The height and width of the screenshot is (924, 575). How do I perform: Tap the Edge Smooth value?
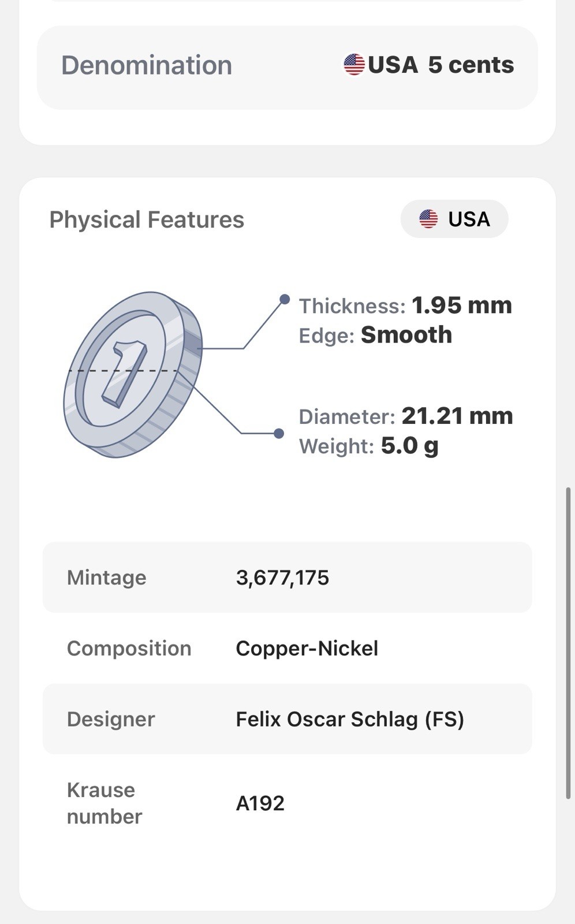(x=406, y=335)
